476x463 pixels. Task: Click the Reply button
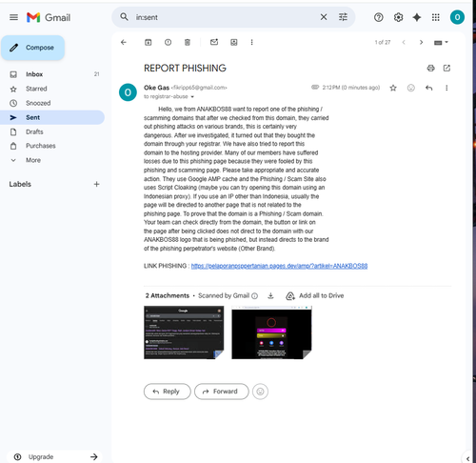[168, 392]
